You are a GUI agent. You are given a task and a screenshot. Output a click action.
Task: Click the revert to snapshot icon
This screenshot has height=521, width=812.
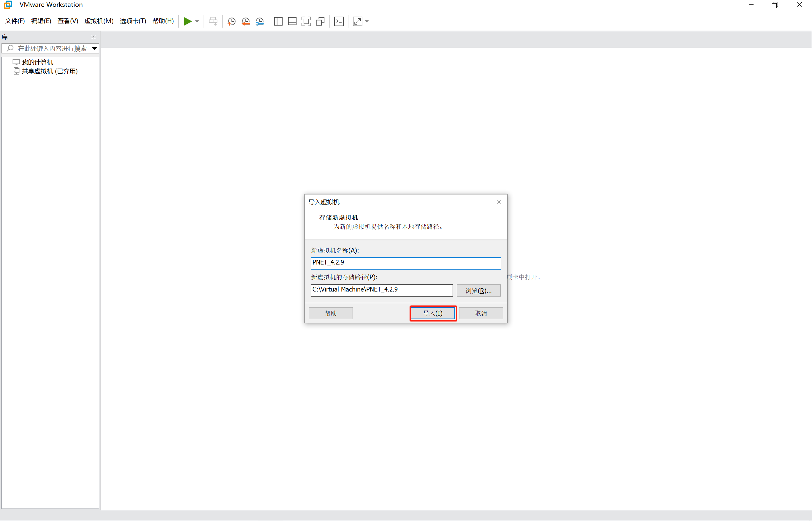[x=246, y=21]
